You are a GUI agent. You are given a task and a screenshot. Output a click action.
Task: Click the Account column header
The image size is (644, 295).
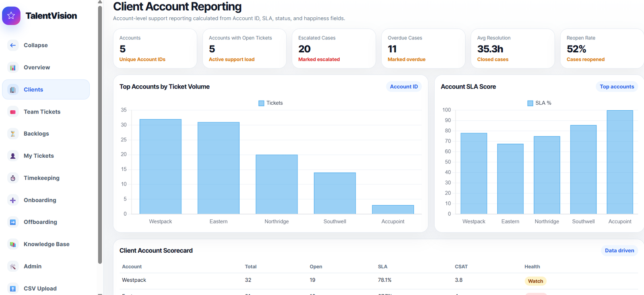tap(132, 266)
